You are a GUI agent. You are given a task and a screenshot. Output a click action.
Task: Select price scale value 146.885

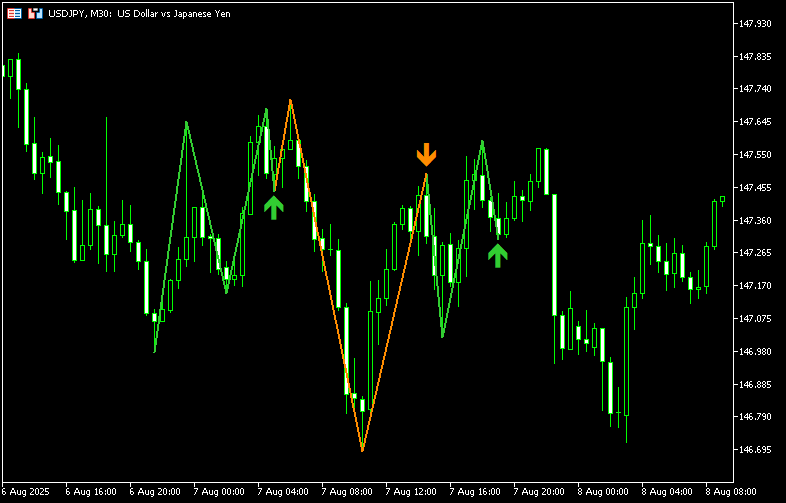tap(755, 385)
